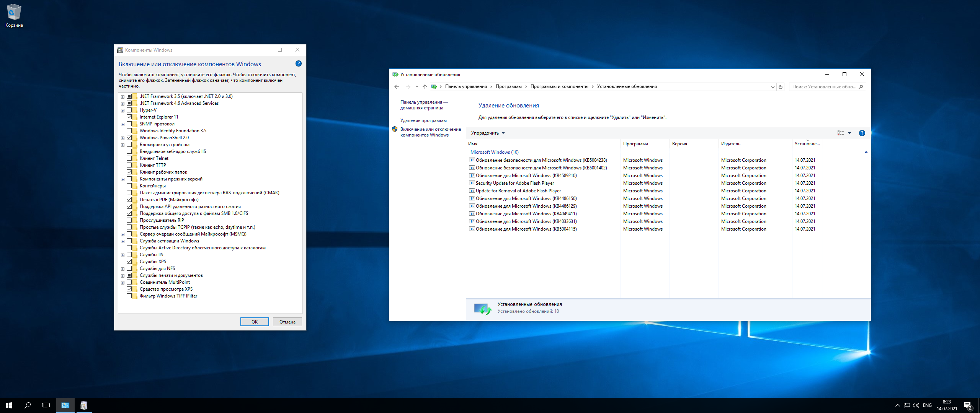Open taskbar search magnifier
The image size is (980, 413).
(28, 405)
